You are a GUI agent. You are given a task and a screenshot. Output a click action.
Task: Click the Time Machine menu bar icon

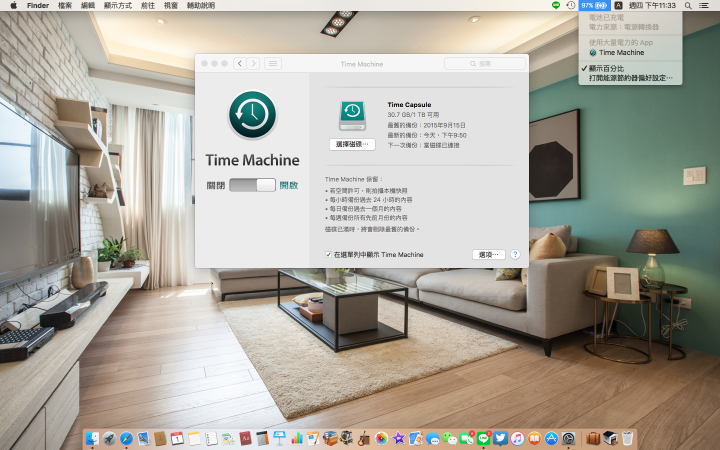[570, 6]
